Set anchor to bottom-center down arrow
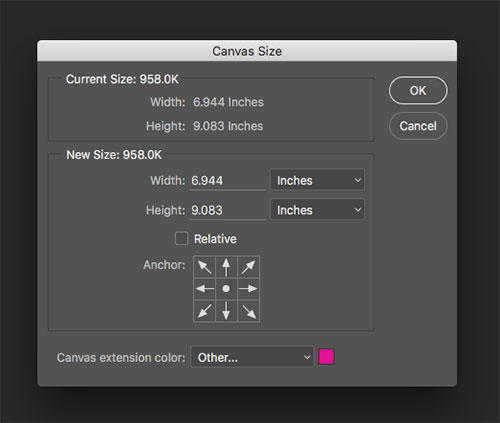500x423 pixels. (x=226, y=311)
